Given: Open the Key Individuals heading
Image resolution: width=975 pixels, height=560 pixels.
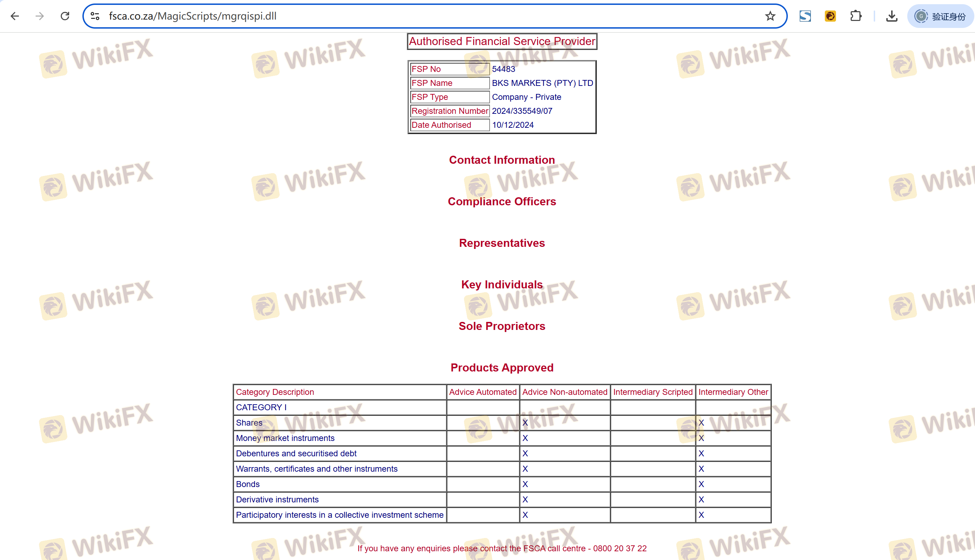Looking at the screenshot, I should coord(501,285).
